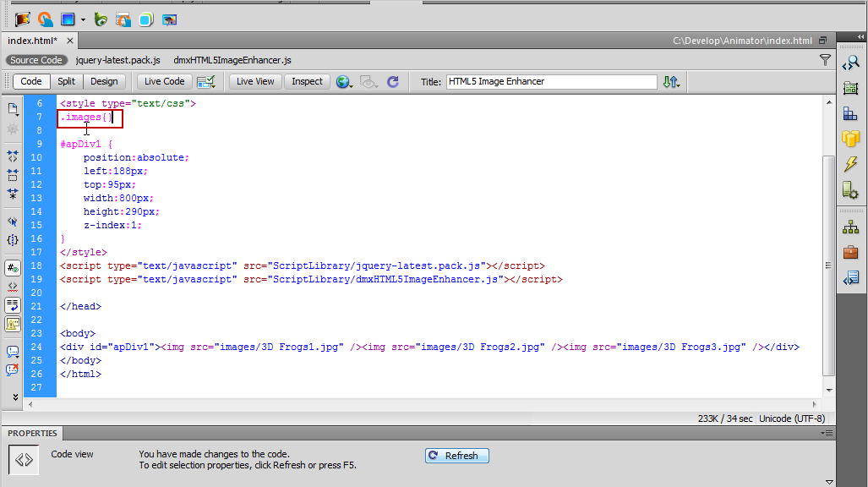Close the index.html tab

click(x=70, y=41)
